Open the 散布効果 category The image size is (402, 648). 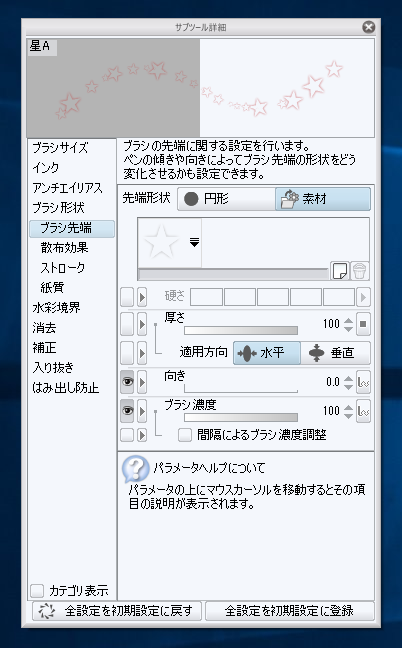pos(64,248)
